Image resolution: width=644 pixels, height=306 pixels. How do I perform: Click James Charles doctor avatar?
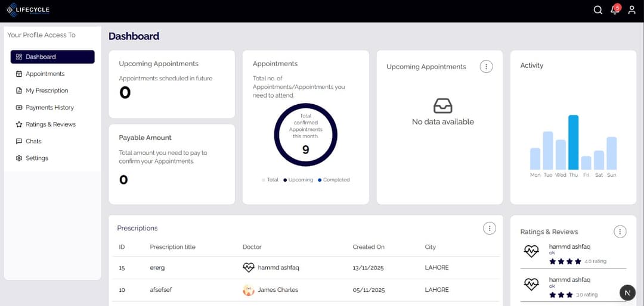249,290
